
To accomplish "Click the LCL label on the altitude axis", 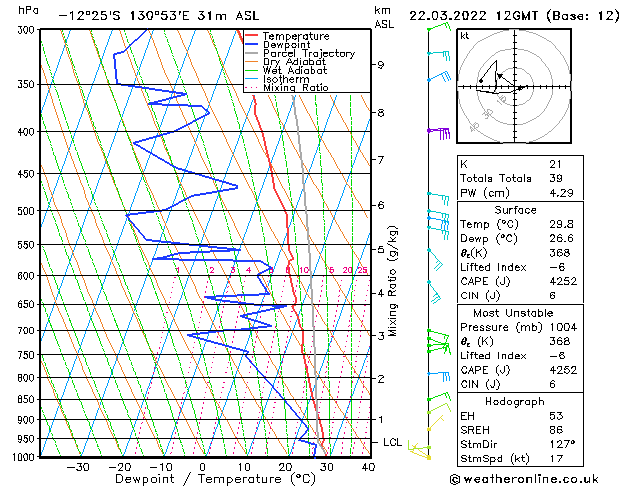I will click(392, 442).
